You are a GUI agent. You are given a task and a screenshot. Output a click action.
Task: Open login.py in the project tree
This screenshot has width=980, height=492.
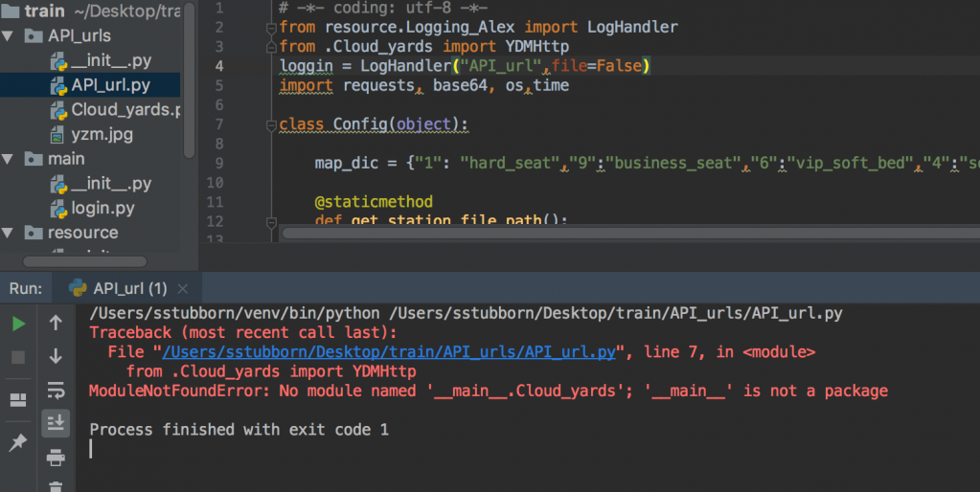[103, 208]
